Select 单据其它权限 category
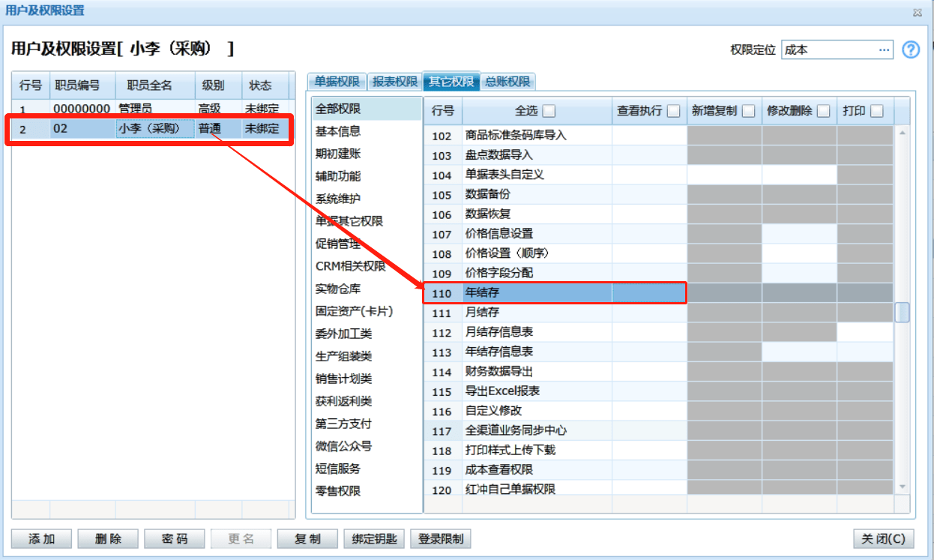934x560 pixels. coord(367,221)
